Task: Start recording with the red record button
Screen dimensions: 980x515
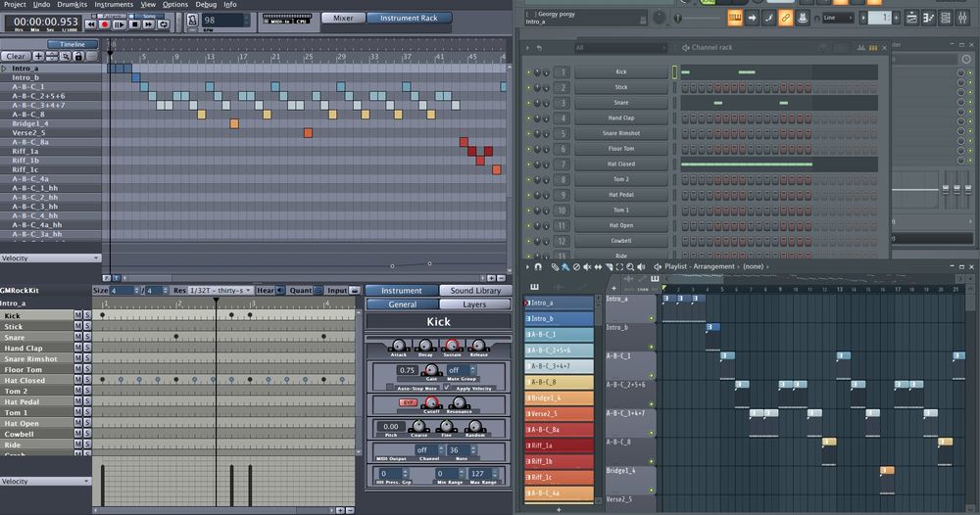Action: (105, 24)
